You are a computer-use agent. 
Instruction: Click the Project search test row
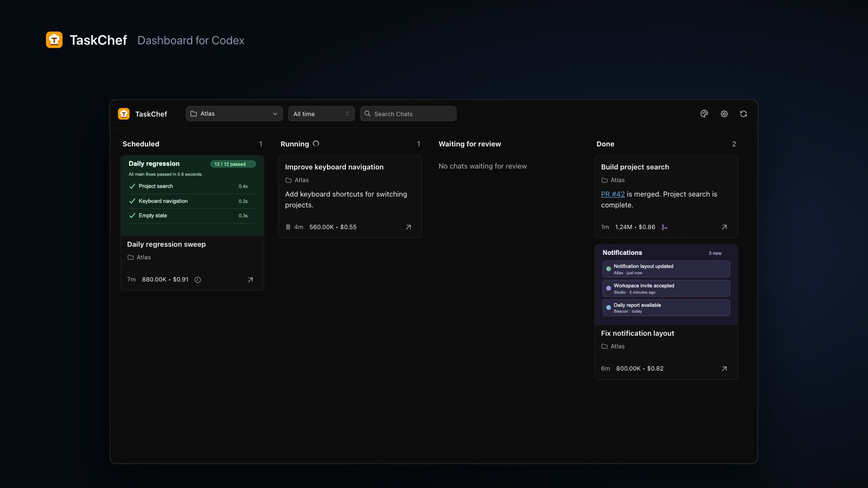[x=192, y=186]
